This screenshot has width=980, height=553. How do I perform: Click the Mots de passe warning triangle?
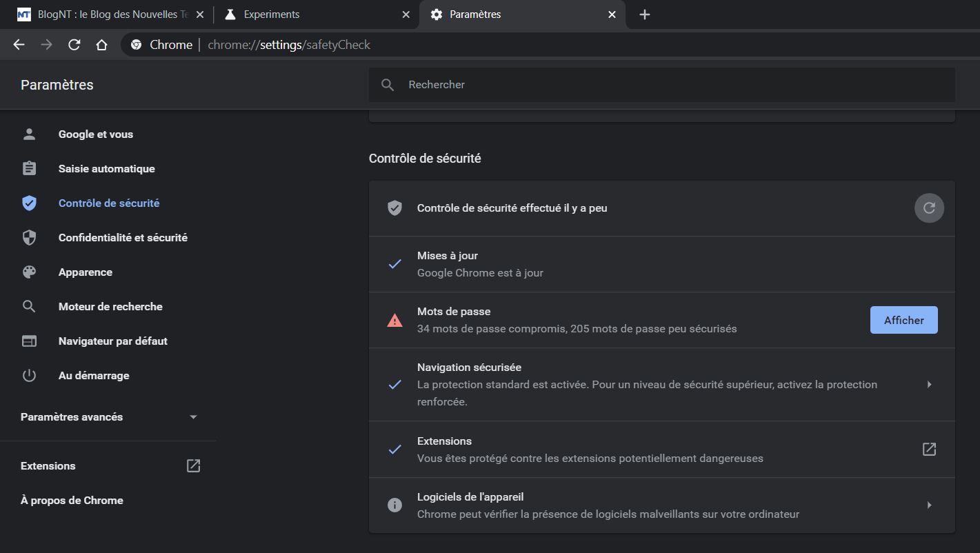(394, 321)
